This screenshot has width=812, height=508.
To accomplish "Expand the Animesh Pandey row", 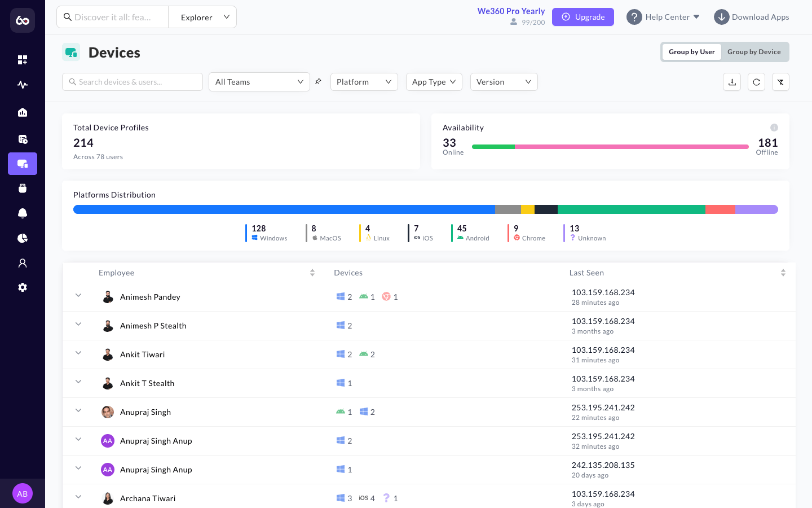I will [78, 295].
